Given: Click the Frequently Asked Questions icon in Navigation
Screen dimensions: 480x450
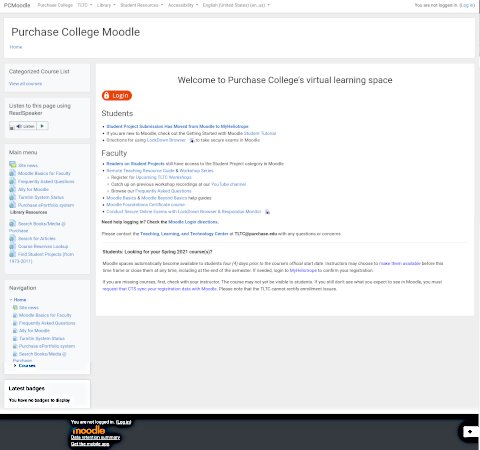Looking at the screenshot, I should click(15, 323).
